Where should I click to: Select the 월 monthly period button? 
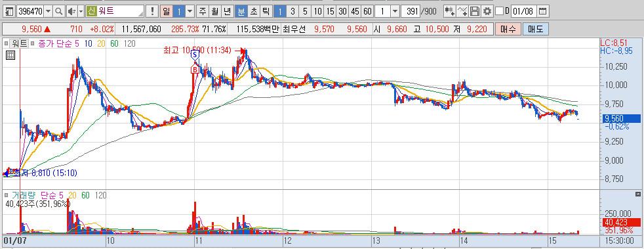click(214, 12)
